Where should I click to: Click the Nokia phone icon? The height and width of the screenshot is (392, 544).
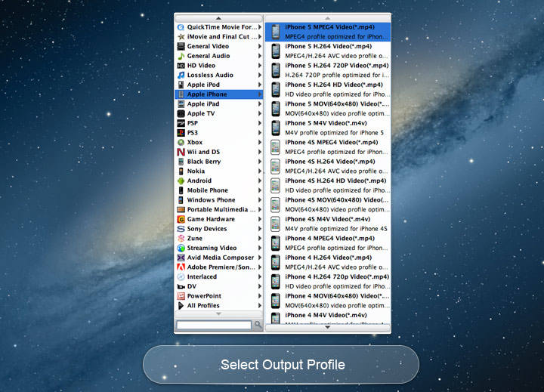181,171
